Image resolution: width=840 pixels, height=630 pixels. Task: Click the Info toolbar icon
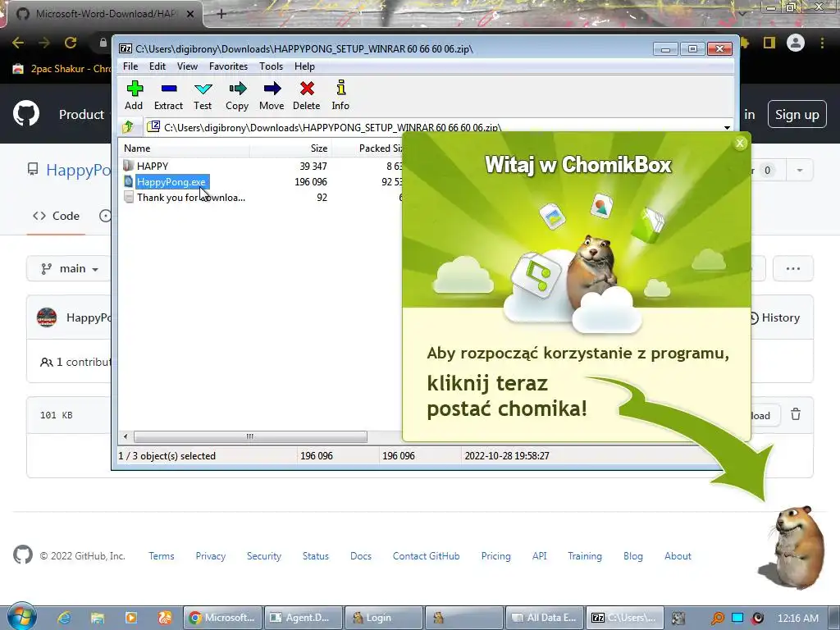pos(340,95)
